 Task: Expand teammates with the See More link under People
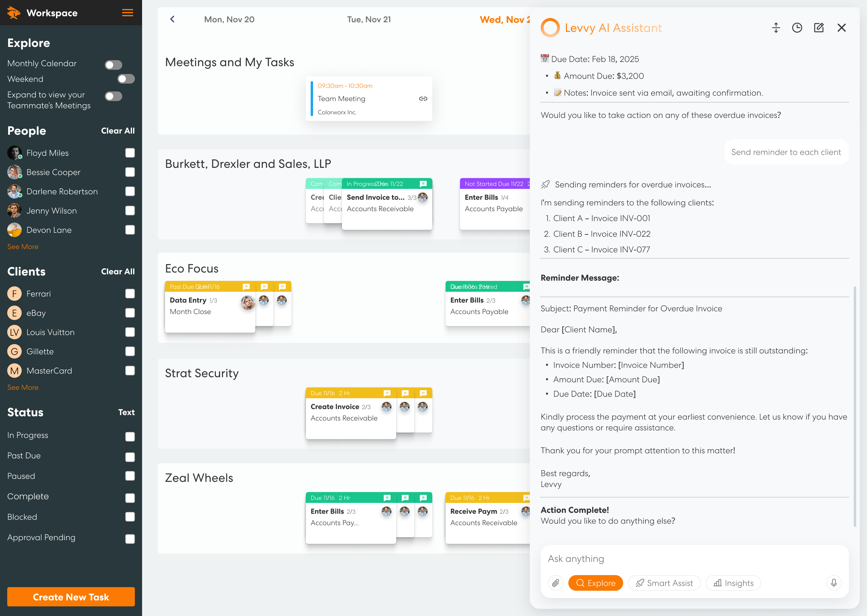22,247
